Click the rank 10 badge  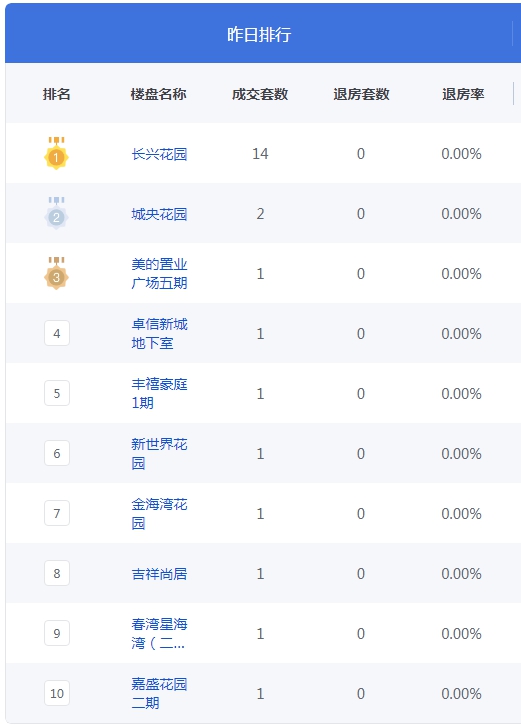(57, 693)
